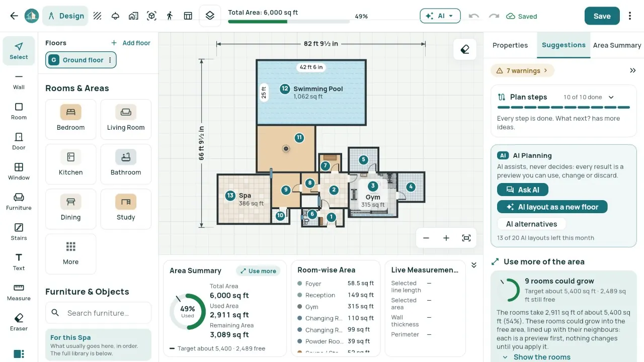Image resolution: width=644 pixels, height=362 pixels.
Task: Open the 7 warnings chip
Action: [x=522, y=71]
